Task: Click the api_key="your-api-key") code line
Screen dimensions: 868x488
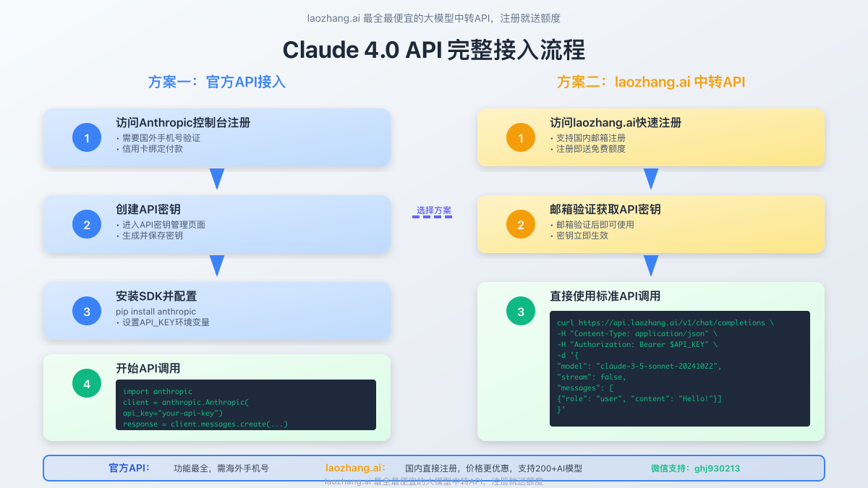Action: (173, 413)
